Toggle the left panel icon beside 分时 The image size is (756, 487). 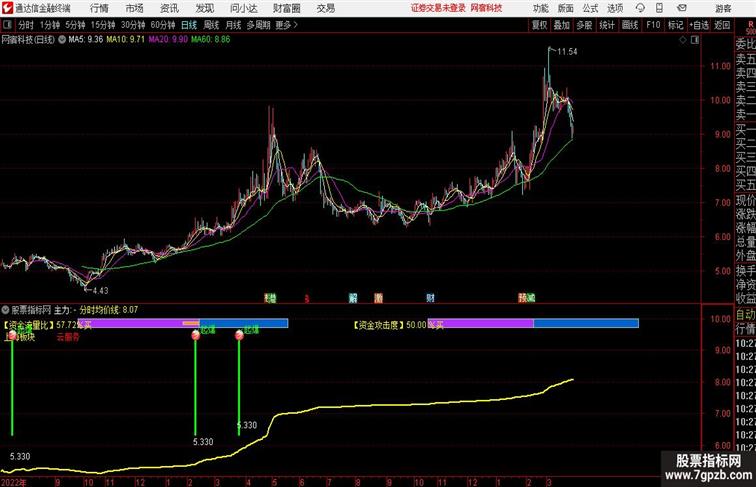(7, 25)
